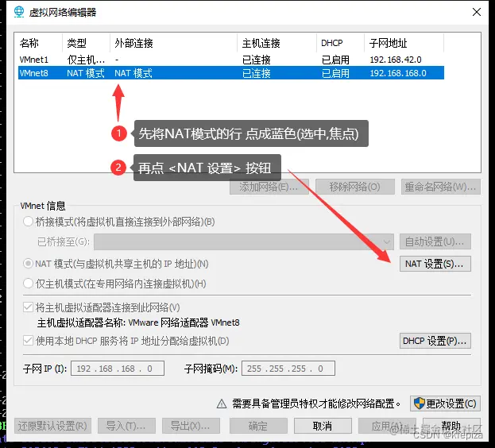The height and width of the screenshot is (448, 495).
Task: Select the VMnet8 NAT 模式 row
Action: [x=231, y=73]
